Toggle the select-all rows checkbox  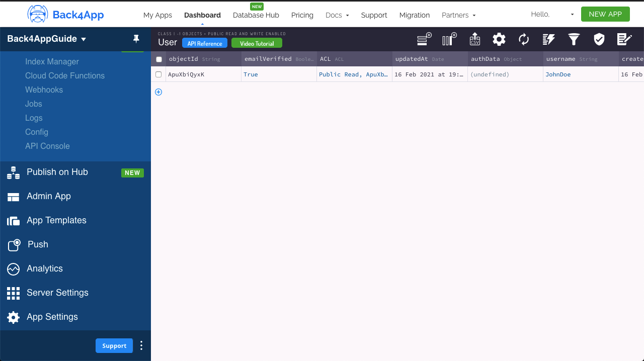point(159,59)
